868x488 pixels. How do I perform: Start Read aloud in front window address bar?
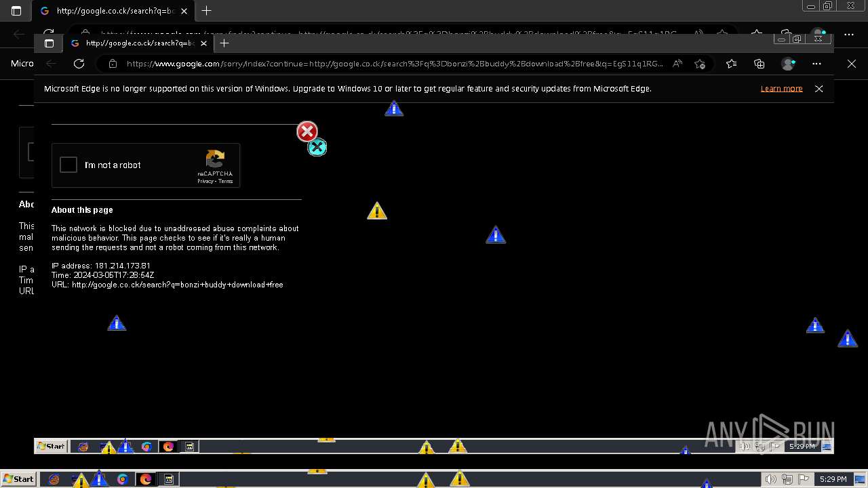(x=677, y=64)
